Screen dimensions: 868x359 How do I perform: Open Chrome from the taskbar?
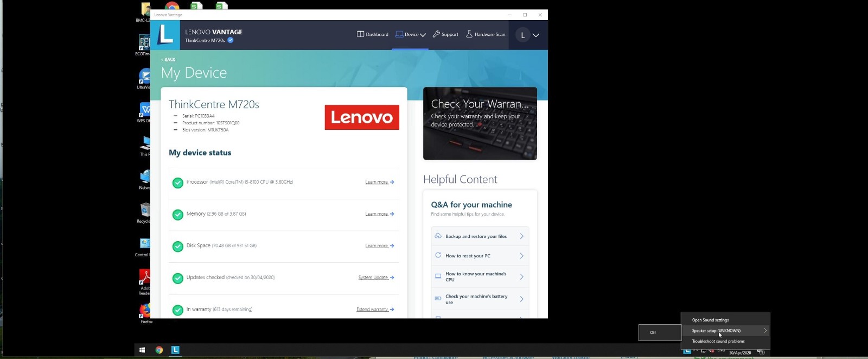pos(159,350)
